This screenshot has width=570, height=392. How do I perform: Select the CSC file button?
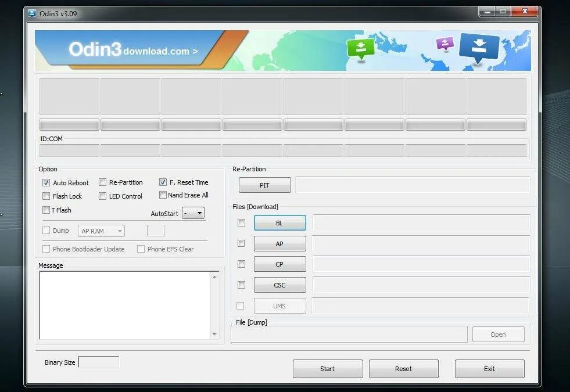tap(279, 285)
